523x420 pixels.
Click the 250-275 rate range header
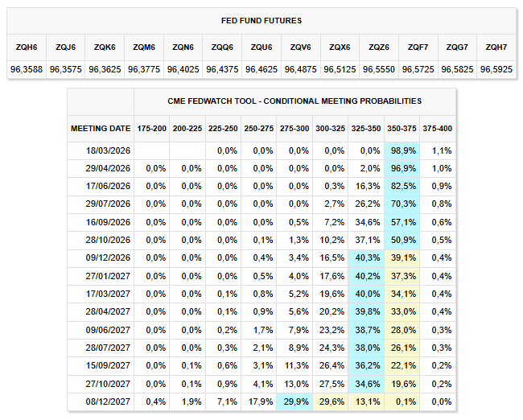pos(258,129)
